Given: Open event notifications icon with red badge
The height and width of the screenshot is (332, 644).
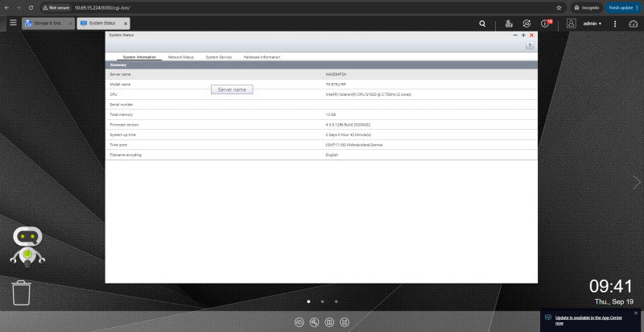Looking at the screenshot, I should [546, 23].
